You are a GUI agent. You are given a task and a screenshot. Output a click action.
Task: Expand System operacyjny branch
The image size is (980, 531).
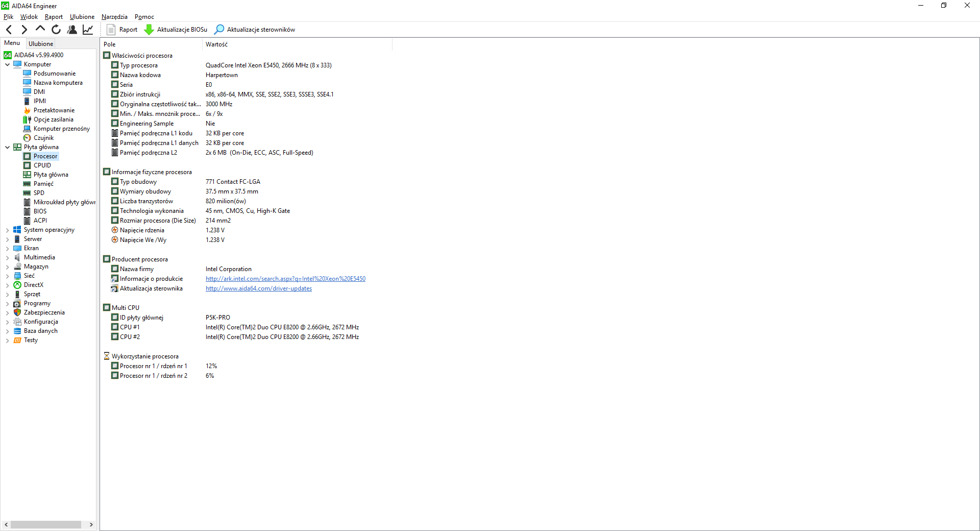(7, 230)
